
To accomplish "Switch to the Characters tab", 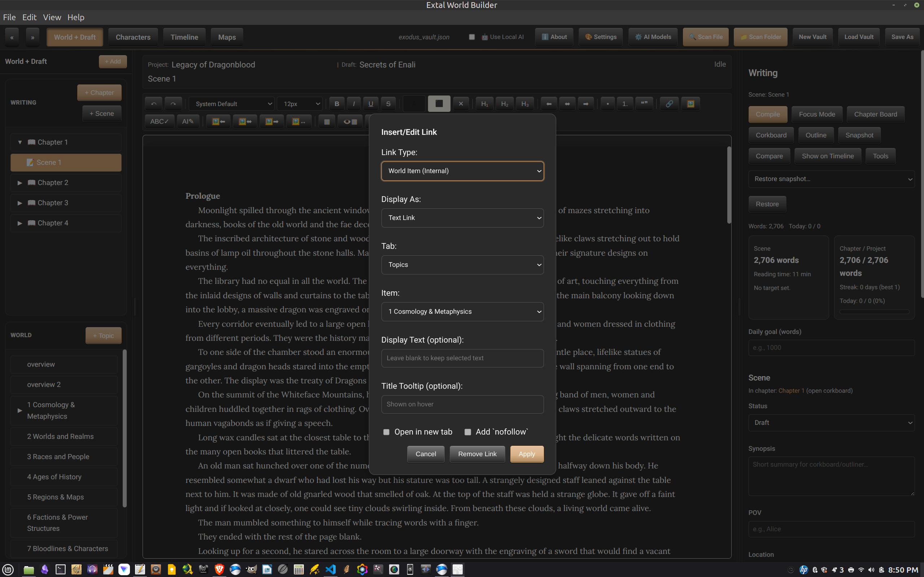I will tap(133, 37).
